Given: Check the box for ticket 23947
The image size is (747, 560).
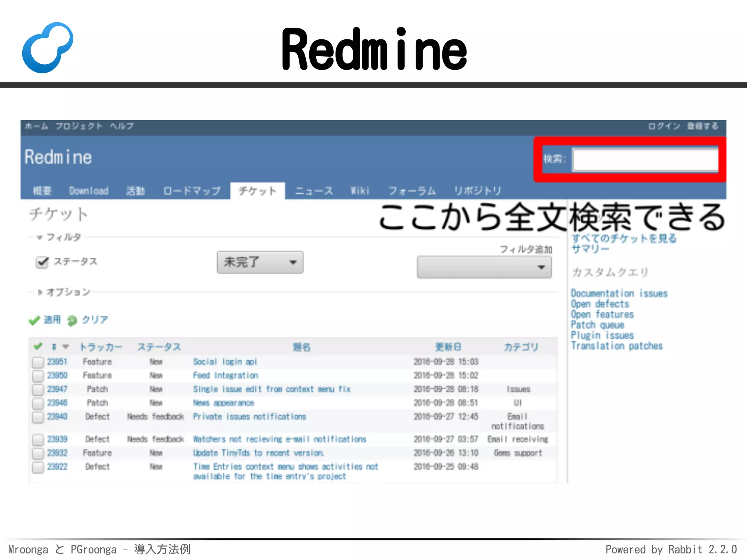Looking at the screenshot, I should 38,389.
